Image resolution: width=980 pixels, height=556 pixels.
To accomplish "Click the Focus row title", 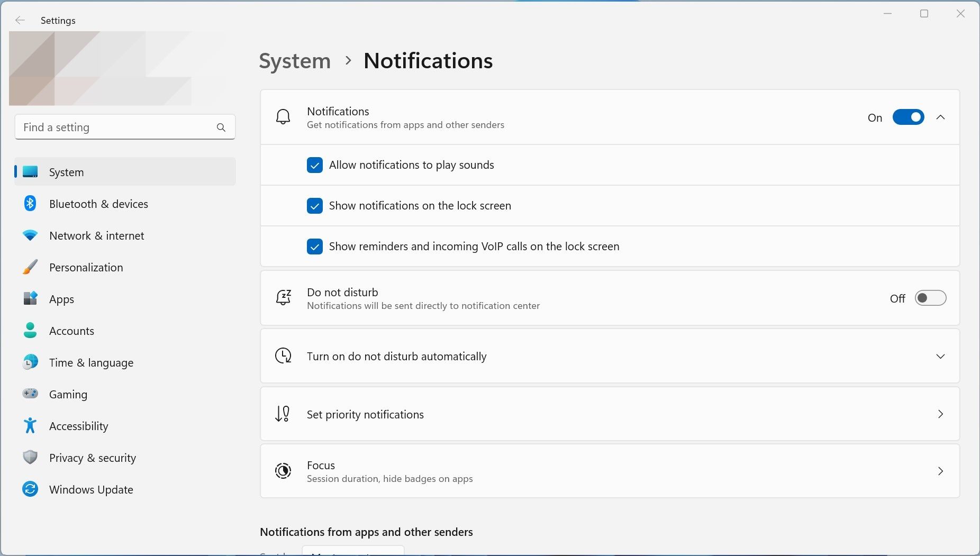I will point(321,465).
